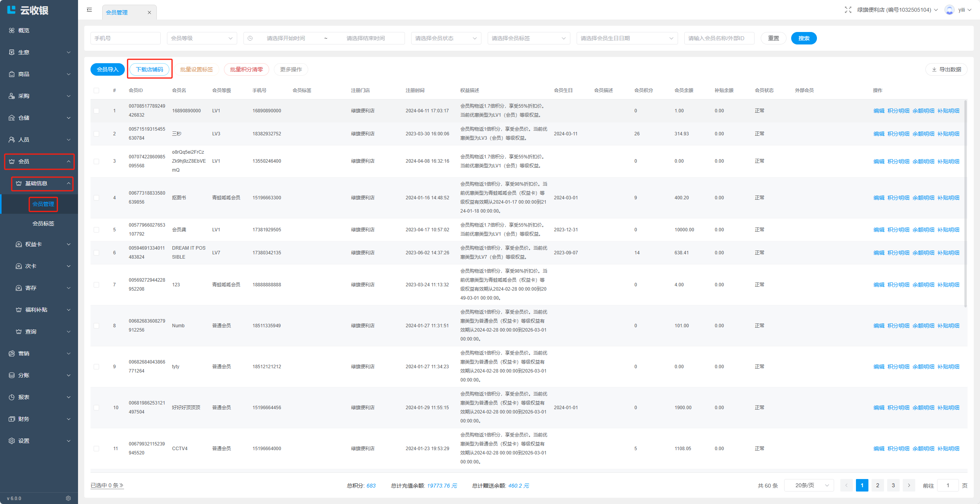
Task: Click the fullscreen toggle icon in the header
Action: (x=848, y=10)
